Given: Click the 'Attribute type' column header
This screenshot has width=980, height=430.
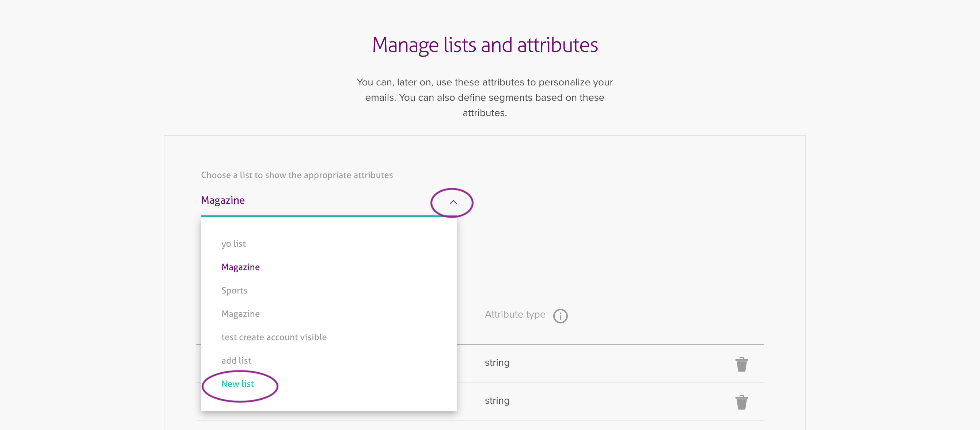Looking at the screenshot, I should (515, 315).
